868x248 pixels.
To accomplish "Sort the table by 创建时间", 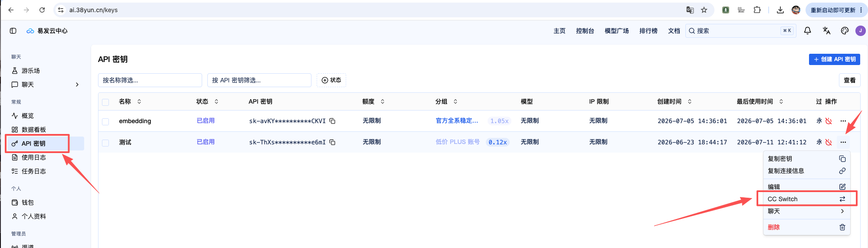I will [x=675, y=101].
